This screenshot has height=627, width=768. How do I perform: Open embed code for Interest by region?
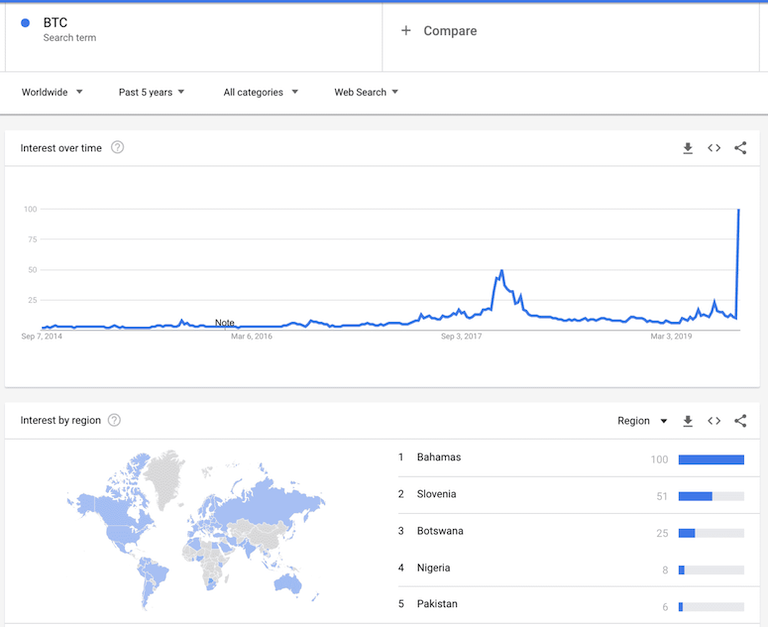714,421
